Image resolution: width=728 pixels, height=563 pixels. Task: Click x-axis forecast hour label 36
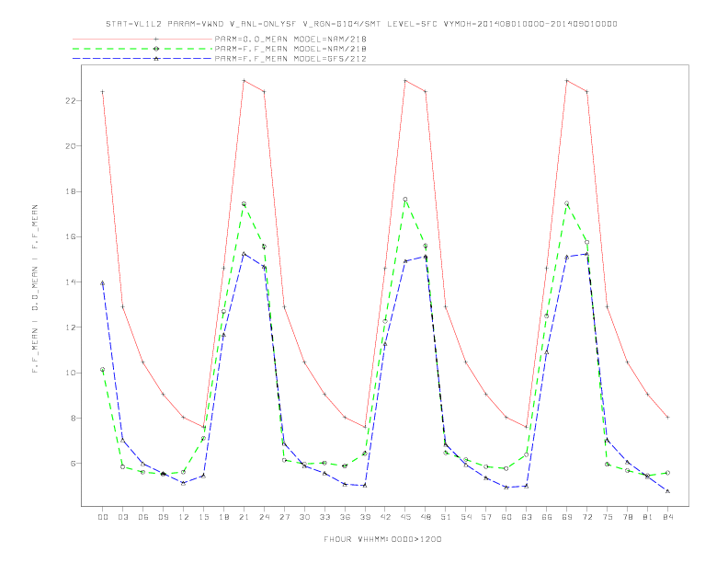(345, 517)
